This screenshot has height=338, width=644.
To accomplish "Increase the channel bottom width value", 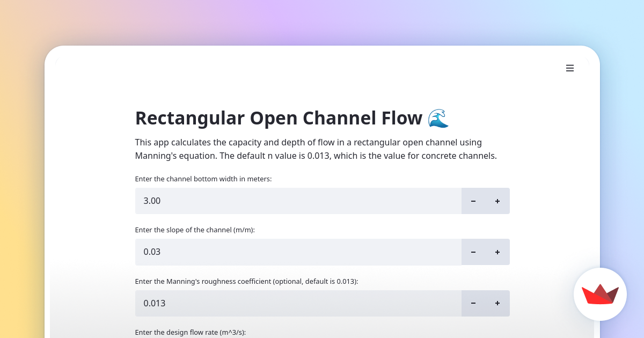I will (x=497, y=201).
